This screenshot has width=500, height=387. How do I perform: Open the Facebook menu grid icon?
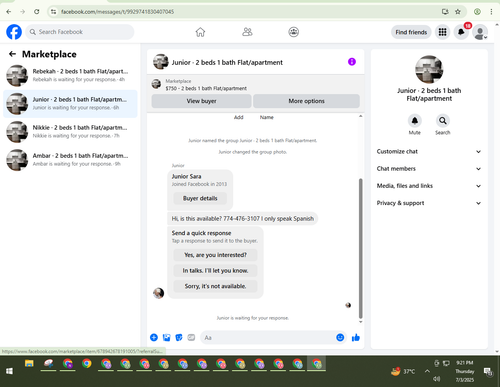click(x=442, y=32)
